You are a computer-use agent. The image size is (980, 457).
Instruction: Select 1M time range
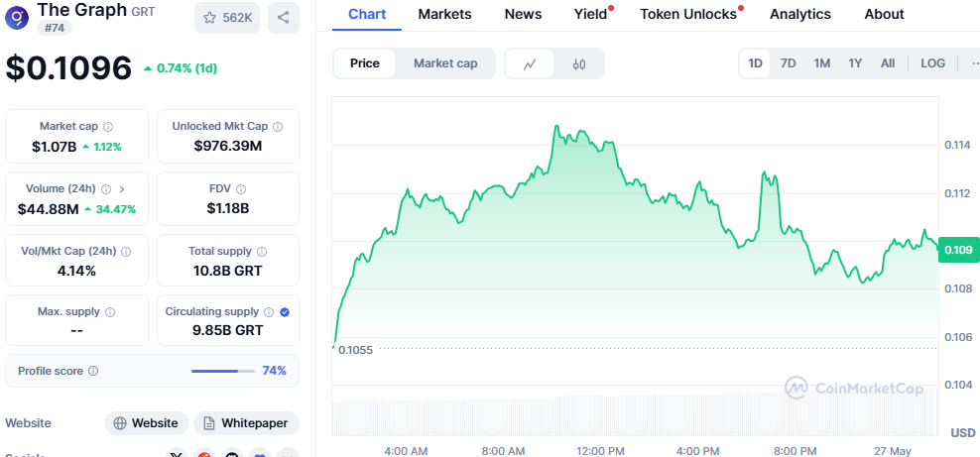click(x=822, y=63)
